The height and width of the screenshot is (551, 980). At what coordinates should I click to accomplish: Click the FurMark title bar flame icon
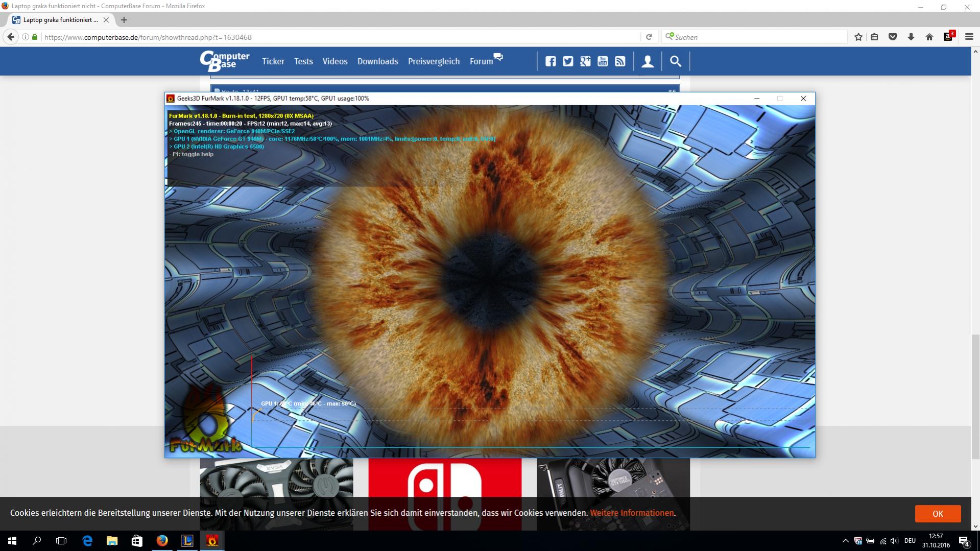pyautogui.click(x=171, y=99)
